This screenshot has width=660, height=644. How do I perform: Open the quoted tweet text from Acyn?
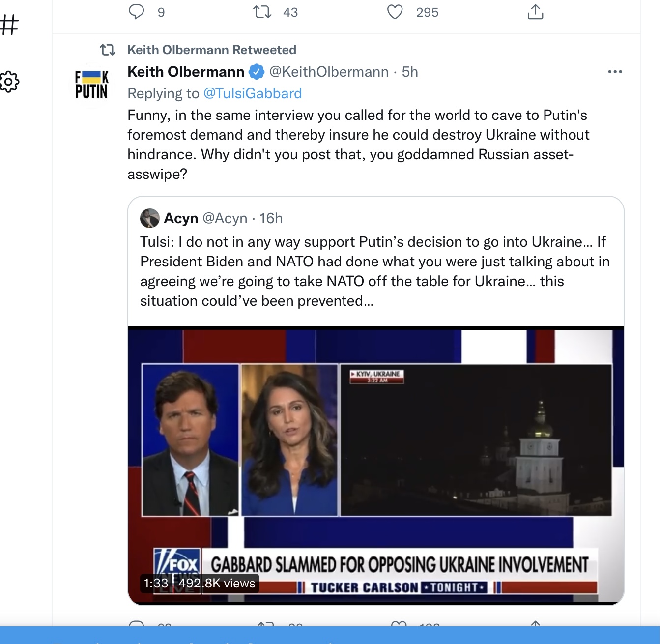tap(375, 271)
